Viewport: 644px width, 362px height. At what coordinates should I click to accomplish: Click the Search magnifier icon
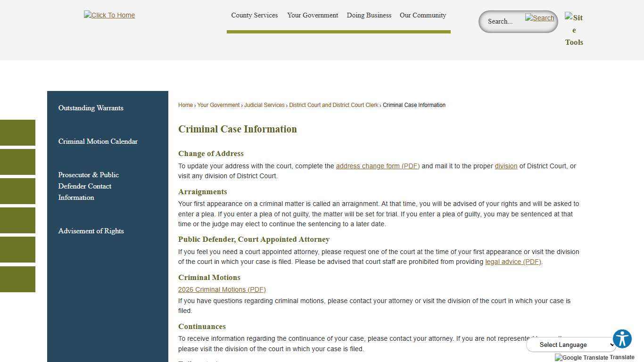tap(539, 19)
